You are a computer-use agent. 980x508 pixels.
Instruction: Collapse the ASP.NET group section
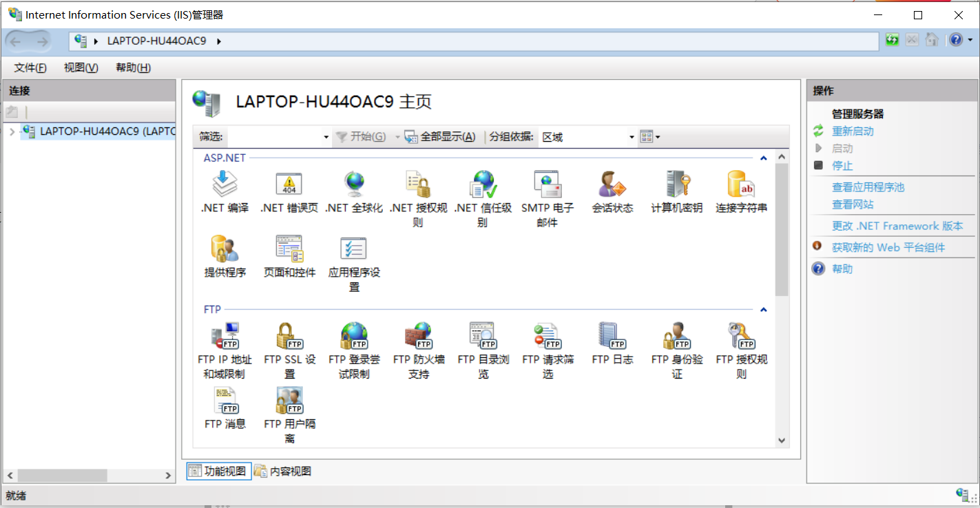(x=763, y=158)
